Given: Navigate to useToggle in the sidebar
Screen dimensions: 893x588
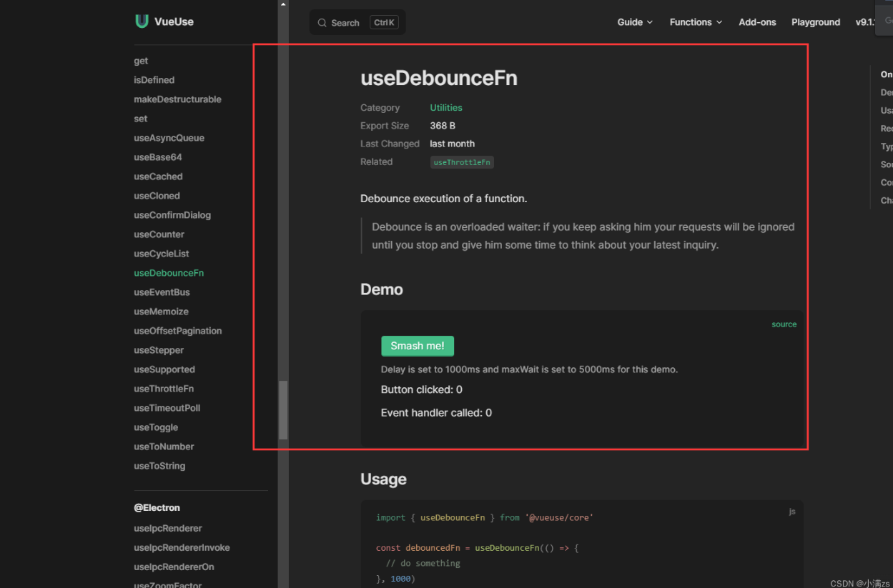Looking at the screenshot, I should 156,427.
